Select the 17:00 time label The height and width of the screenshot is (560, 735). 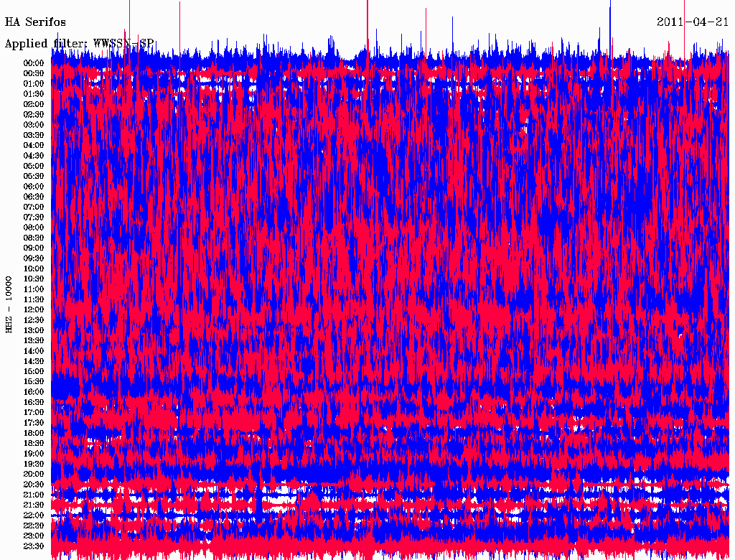(x=34, y=413)
